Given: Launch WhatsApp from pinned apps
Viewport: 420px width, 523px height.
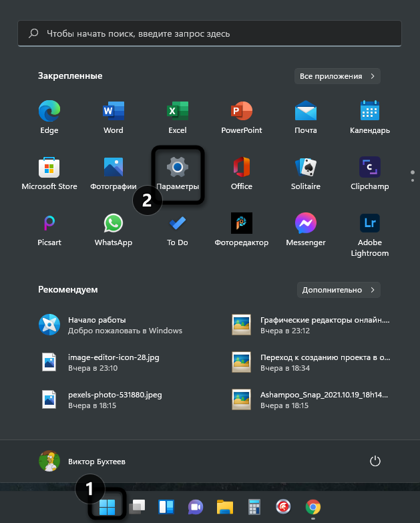Looking at the screenshot, I should pyautogui.click(x=114, y=230).
